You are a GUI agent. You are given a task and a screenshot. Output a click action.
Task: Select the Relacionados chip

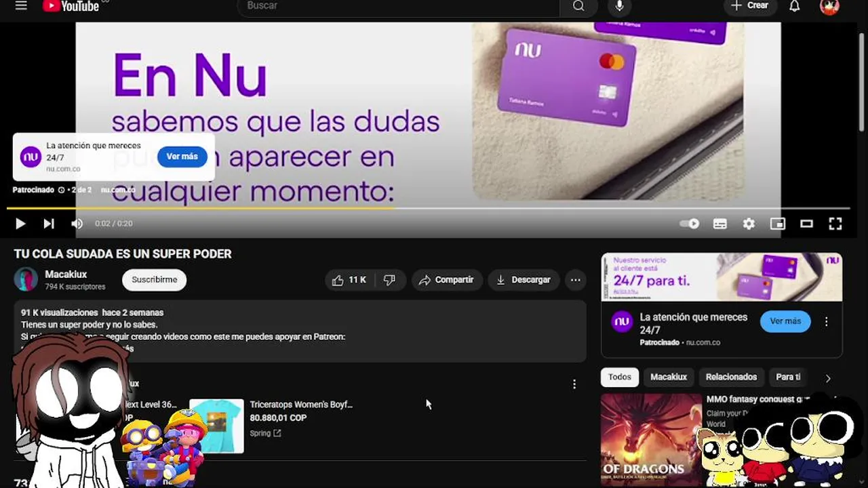coord(731,377)
